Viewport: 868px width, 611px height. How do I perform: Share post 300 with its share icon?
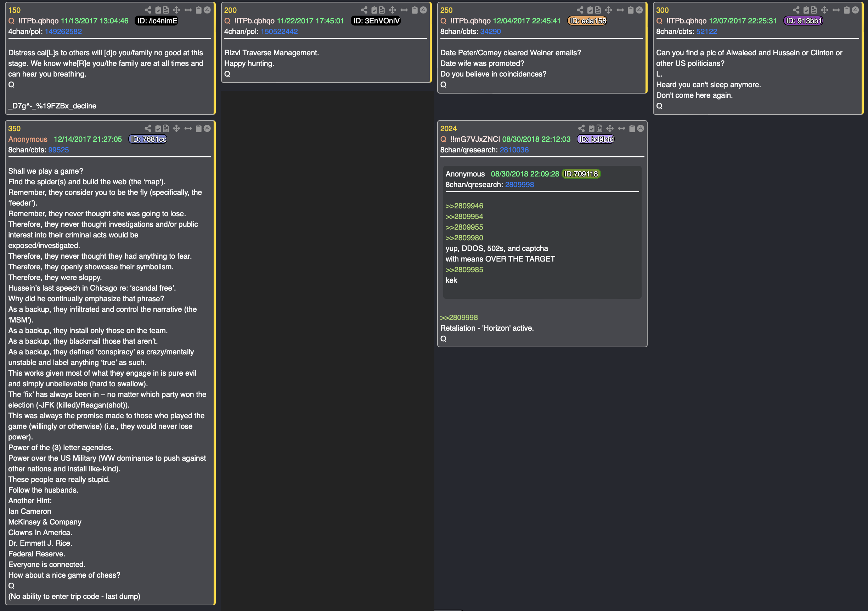pyautogui.click(x=796, y=10)
